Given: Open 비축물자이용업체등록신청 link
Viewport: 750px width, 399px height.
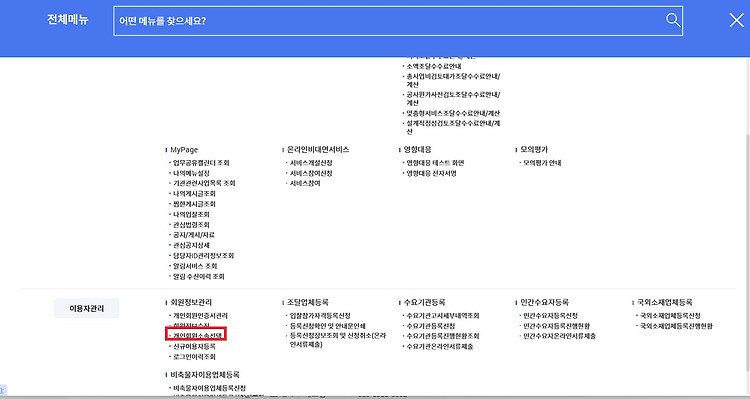Looking at the screenshot, I should (x=209, y=388).
